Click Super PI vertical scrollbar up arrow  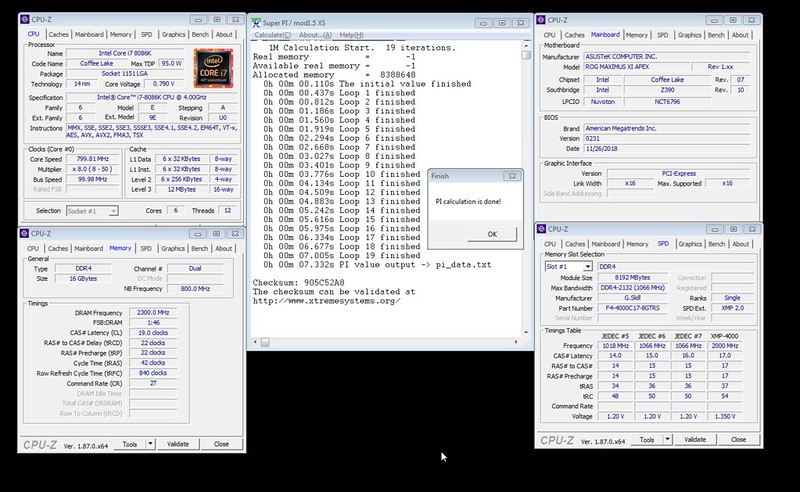(526, 45)
